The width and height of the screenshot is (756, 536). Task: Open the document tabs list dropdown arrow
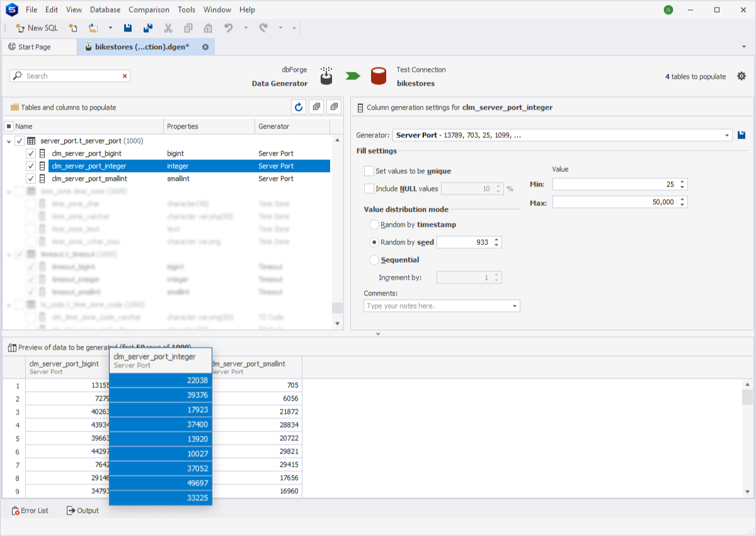[745, 47]
